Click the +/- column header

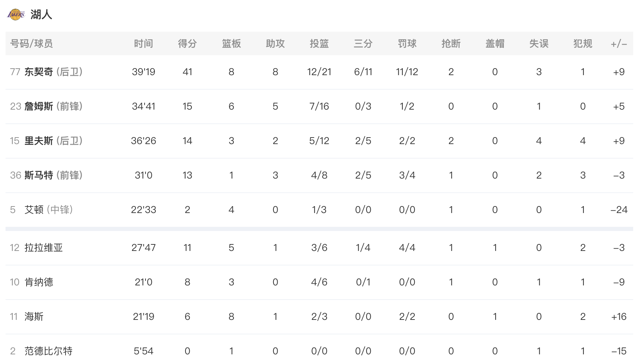coord(619,44)
